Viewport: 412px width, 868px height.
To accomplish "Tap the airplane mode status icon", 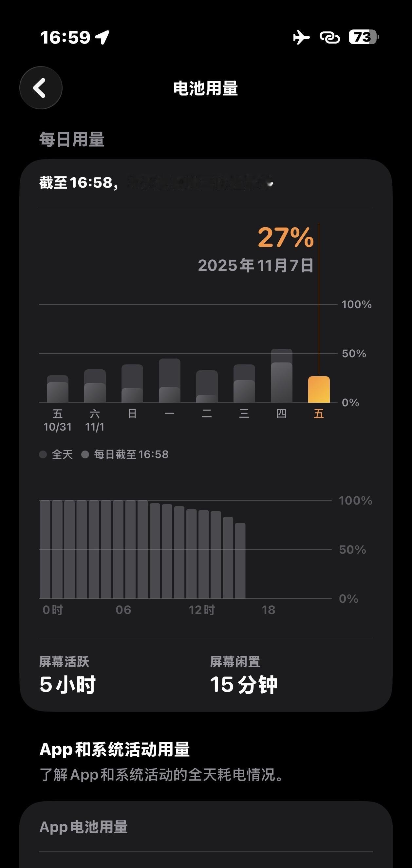I will [x=301, y=37].
